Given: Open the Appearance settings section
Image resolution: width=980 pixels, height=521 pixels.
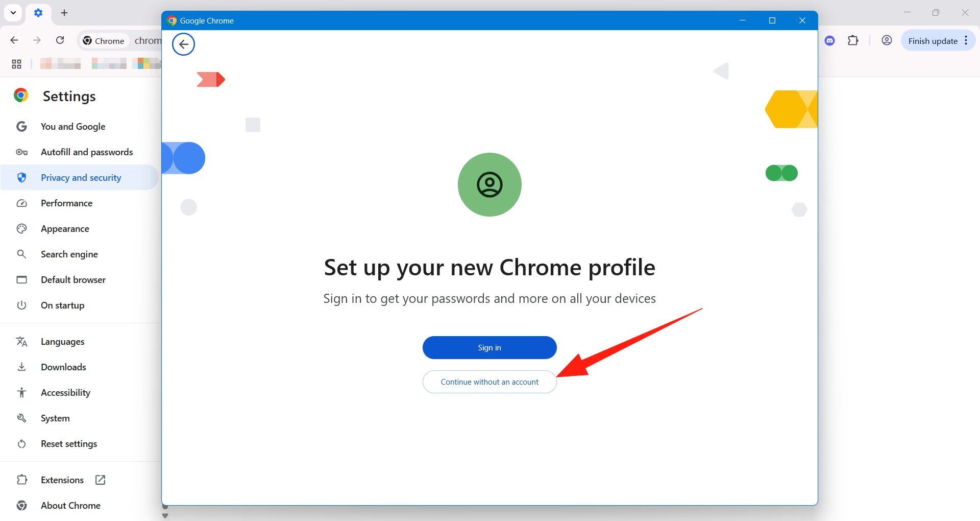Looking at the screenshot, I should tap(65, 229).
